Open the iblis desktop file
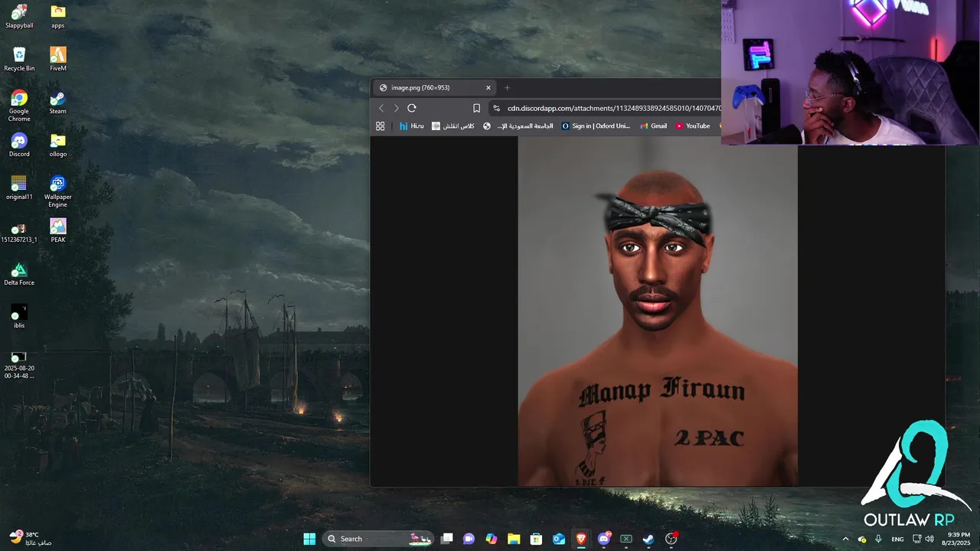980x551 pixels. (x=19, y=316)
